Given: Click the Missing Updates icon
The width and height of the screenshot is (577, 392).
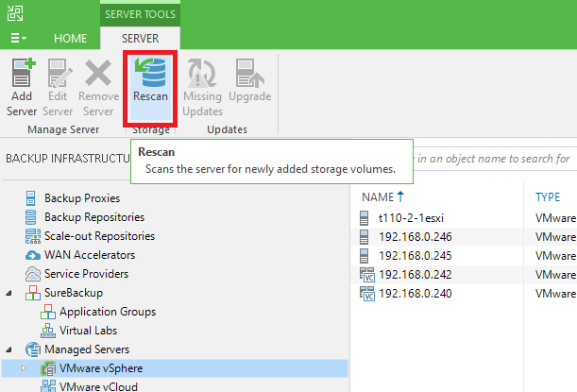Looking at the screenshot, I should point(202,73).
